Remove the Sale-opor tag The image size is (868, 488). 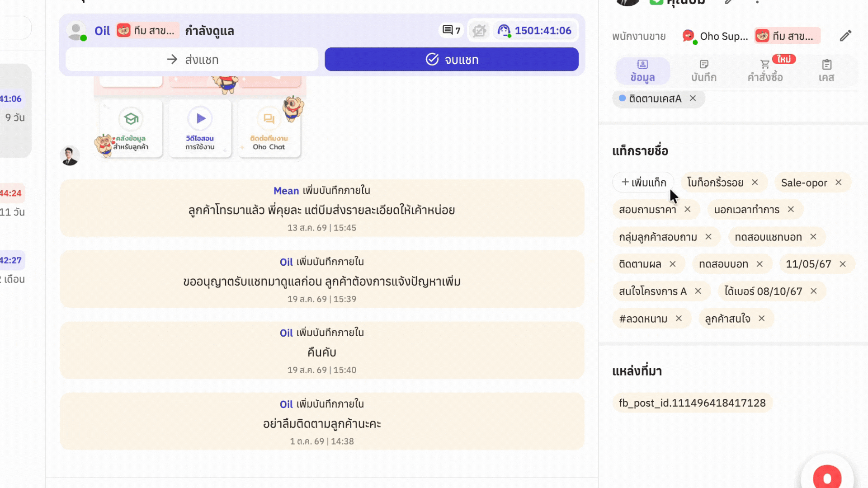tap(839, 182)
